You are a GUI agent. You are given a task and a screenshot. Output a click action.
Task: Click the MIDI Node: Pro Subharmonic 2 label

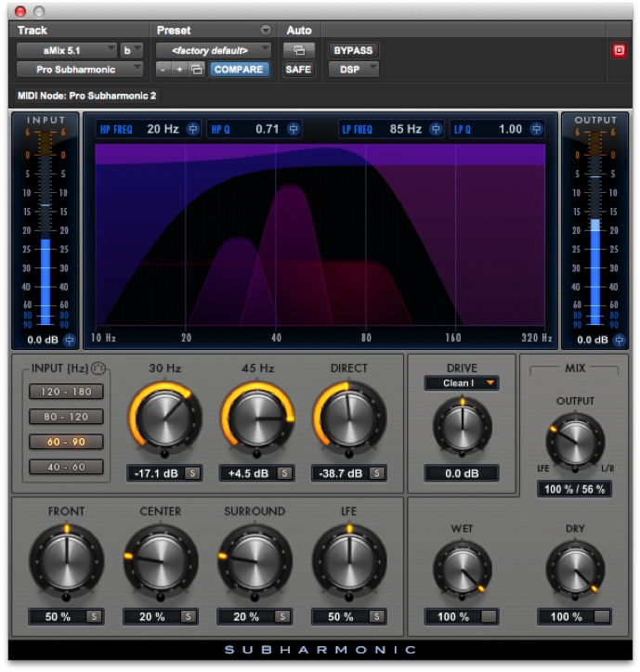coord(87,96)
